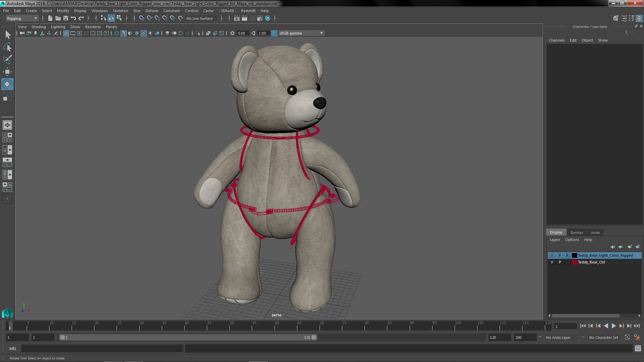Screen dimensions: 644x362
Task: Open the viewport Panels menu
Action: [x=111, y=27]
